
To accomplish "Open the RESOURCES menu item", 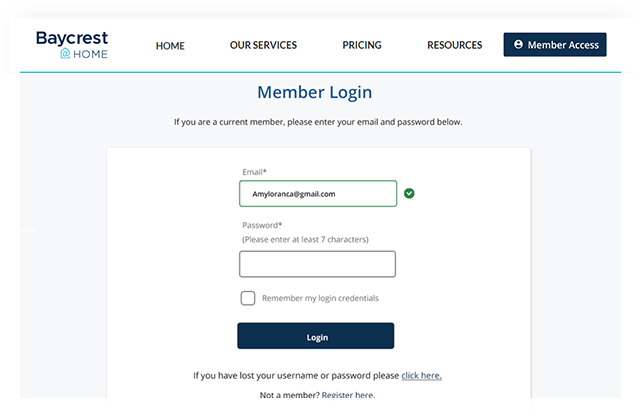I will coord(454,45).
